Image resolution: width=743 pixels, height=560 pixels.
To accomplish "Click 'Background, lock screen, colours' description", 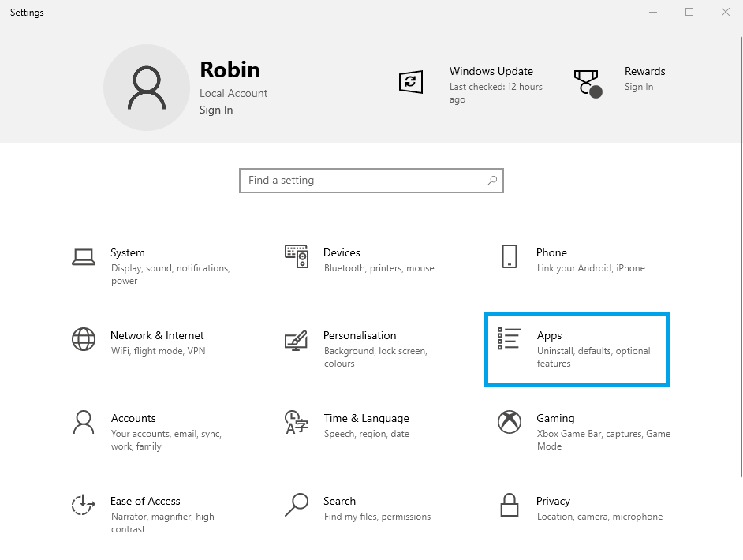I will tap(375, 357).
